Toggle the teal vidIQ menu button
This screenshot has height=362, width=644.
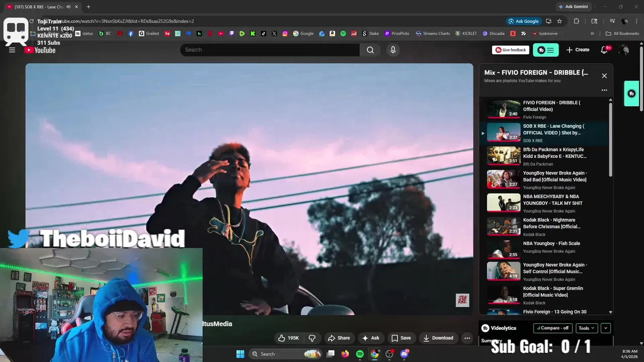point(546,50)
